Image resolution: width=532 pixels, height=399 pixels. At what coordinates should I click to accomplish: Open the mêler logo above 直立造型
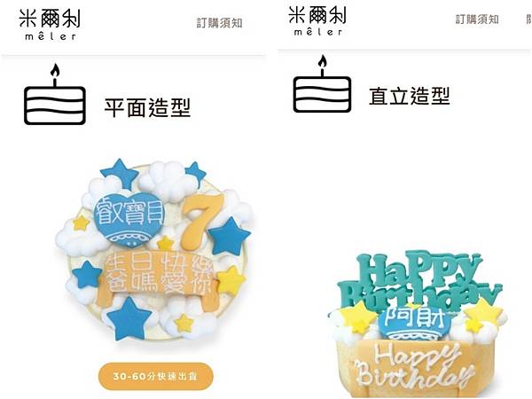317,20
